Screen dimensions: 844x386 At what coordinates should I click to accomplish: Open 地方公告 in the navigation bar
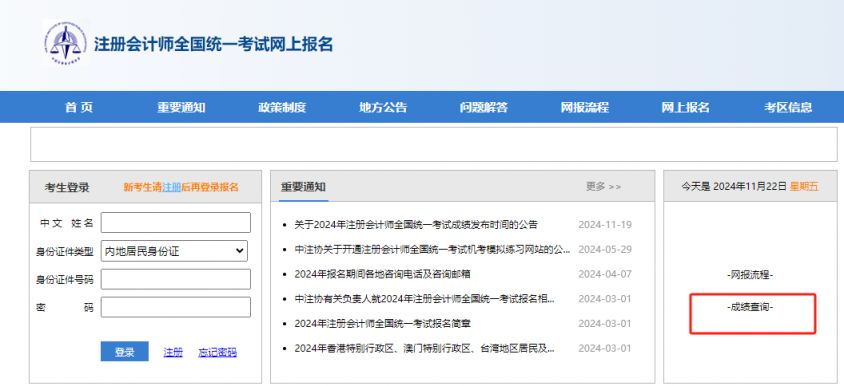[x=383, y=107]
